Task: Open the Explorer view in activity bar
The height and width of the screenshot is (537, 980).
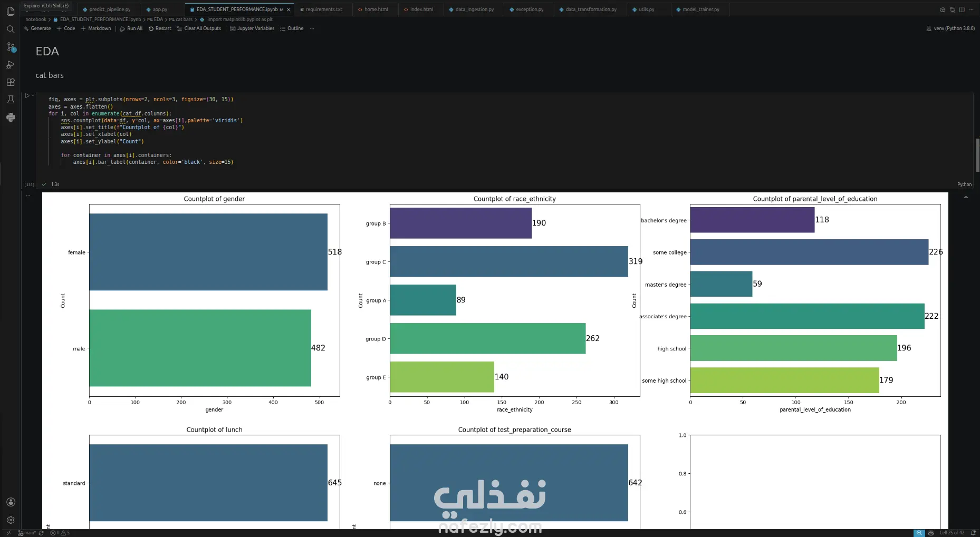Action: click(x=11, y=12)
